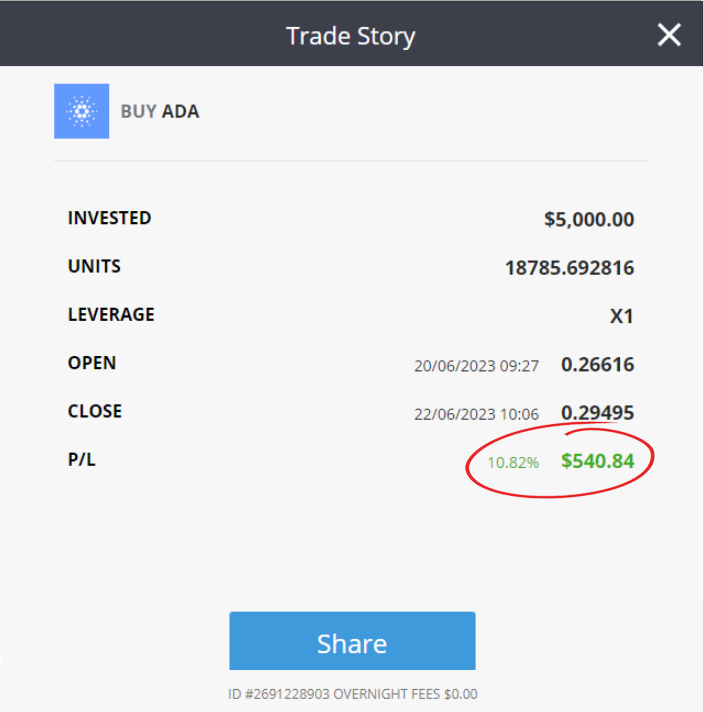703x712 pixels.
Task: Select the $5,000.00 invested amount
Action: 589,219
